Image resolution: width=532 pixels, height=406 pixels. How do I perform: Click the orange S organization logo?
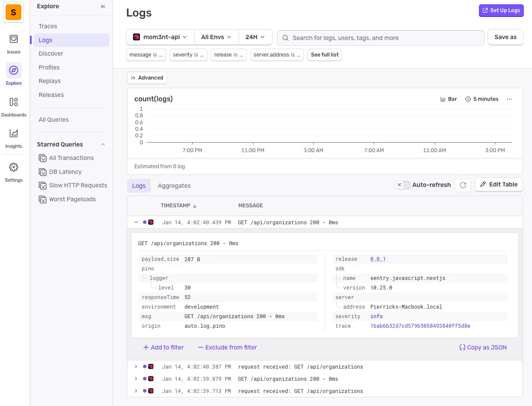[x=13, y=13]
